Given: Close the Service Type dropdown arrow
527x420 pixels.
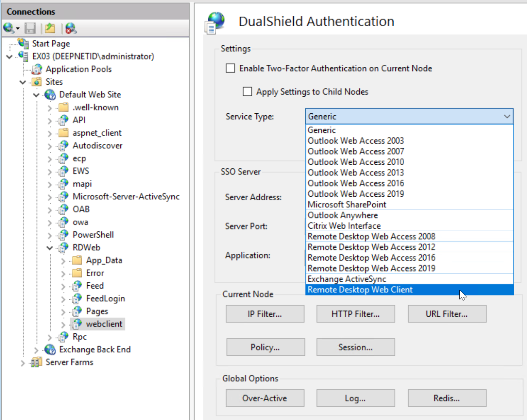Looking at the screenshot, I should 507,117.
